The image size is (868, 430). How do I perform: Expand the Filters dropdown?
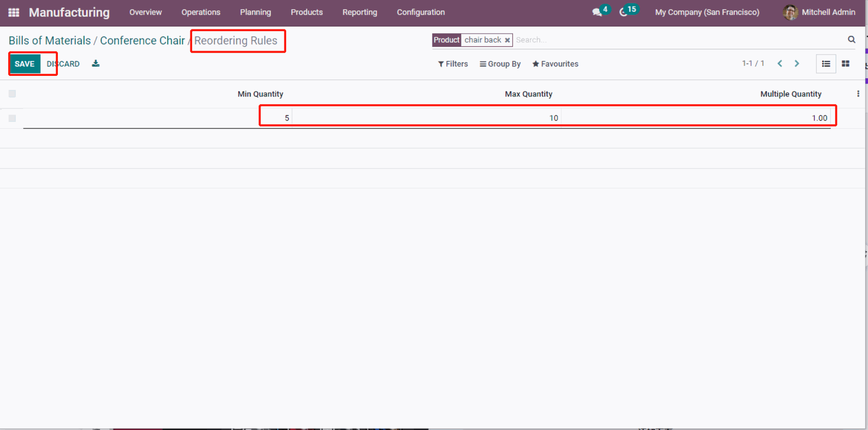tap(453, 64)
